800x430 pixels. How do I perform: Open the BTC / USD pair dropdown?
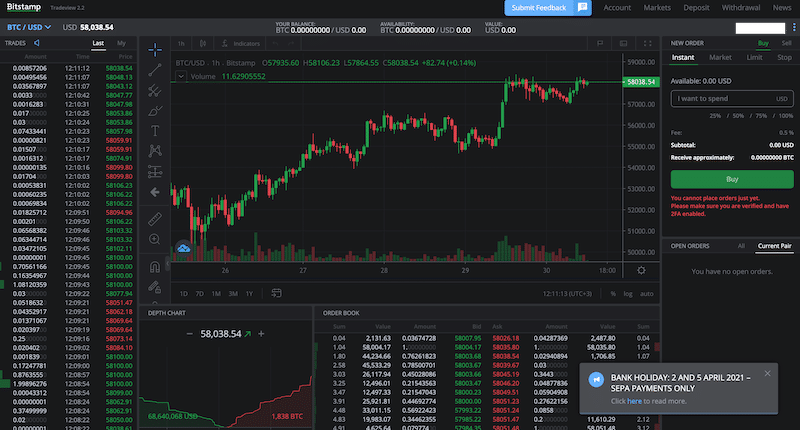coord(29,27)
